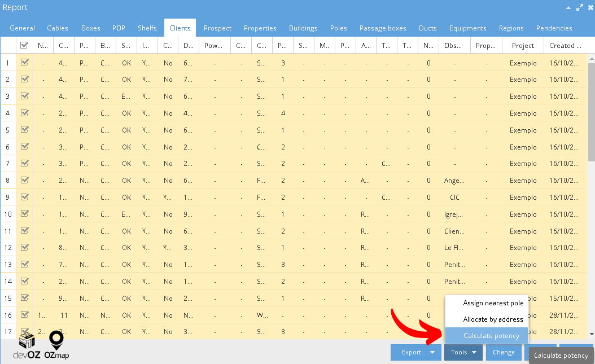Image resolution: width=595 pixels, height=364 pixels.
Task: Switch to the Cables tab
Action: 58,28
